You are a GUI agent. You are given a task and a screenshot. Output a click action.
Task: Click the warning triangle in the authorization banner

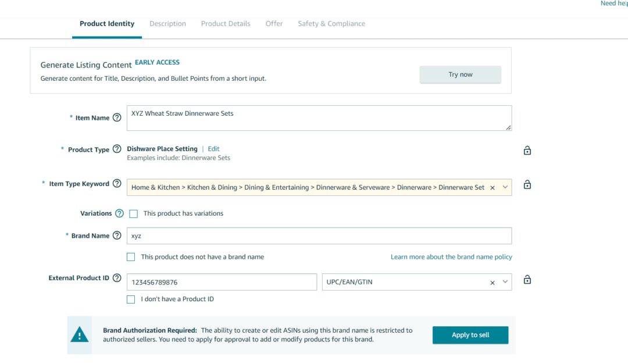pyautogui.click(x=80, y=334)
